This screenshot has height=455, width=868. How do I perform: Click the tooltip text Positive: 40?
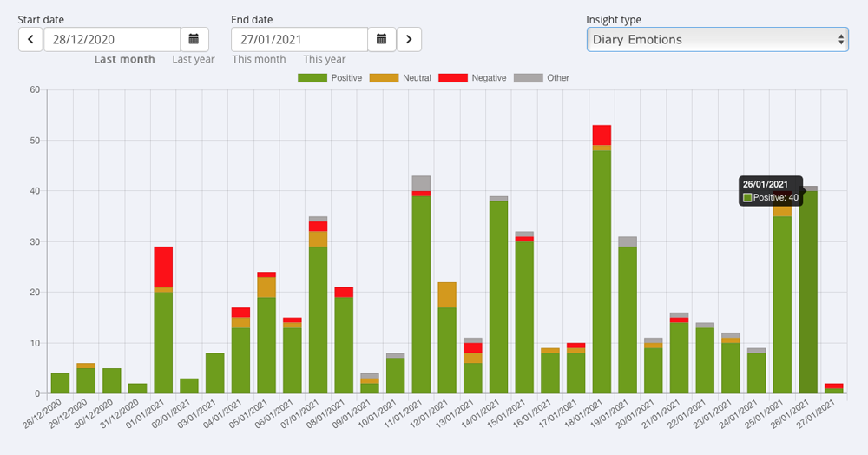[775, 198]
